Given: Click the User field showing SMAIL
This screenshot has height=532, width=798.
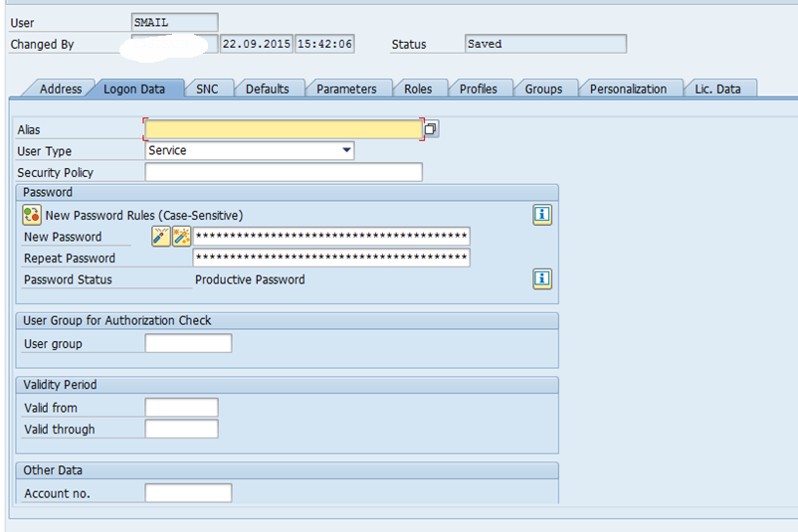Looking at the screenshot, I should [174, 23].
